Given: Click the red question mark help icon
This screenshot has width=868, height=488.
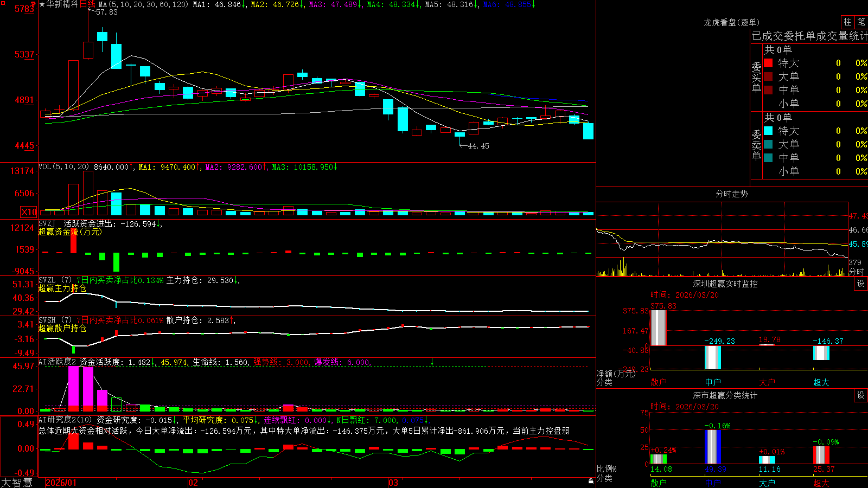Looking at the screenshot, I should click(34, 4).
